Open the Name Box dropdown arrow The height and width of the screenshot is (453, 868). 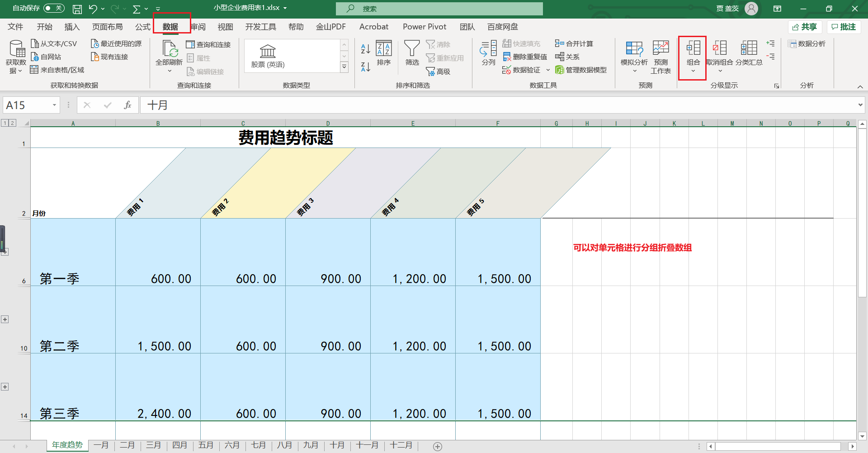(x=54, y=105)
